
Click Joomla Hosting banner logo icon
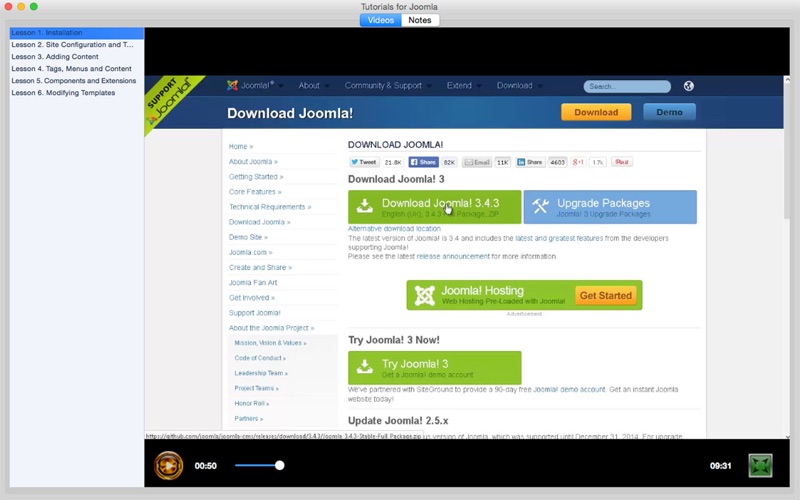424,295
